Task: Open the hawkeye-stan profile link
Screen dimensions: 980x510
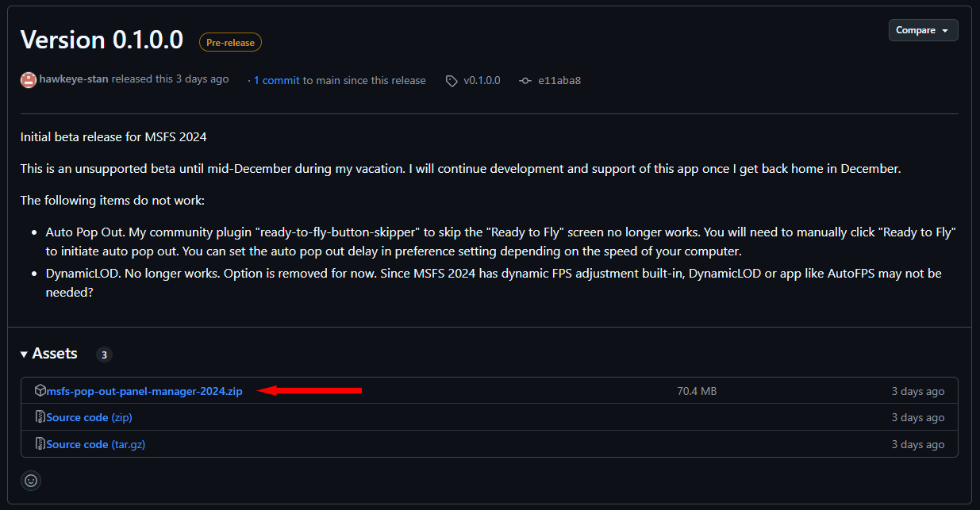Action: click(x=74, y=79)
